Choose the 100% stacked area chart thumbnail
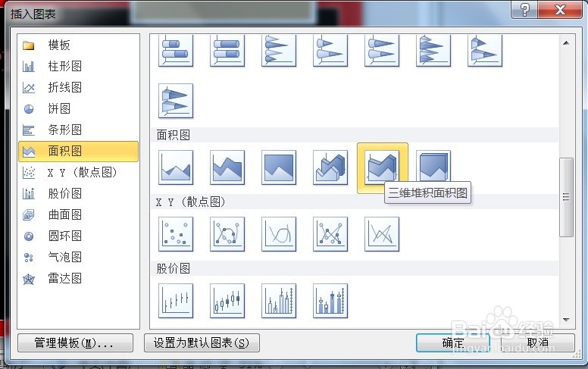This screenshot has width=588, height=369. click(x=279, y=167)
